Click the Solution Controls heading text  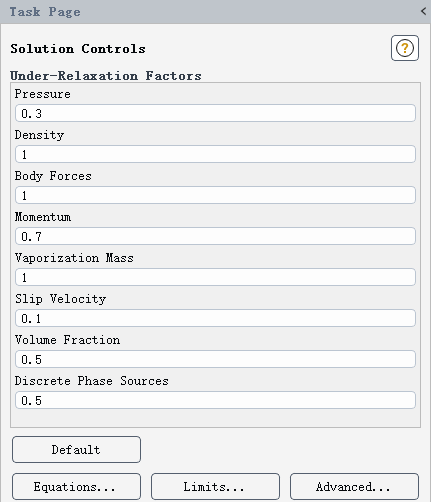(x=78, y=49)
